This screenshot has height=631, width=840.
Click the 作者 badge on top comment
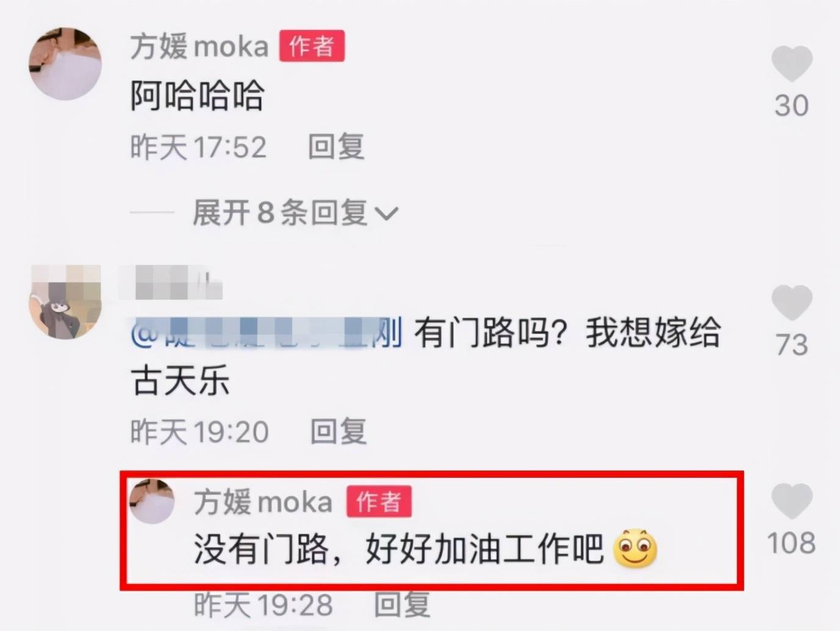(x=312, y=46)
